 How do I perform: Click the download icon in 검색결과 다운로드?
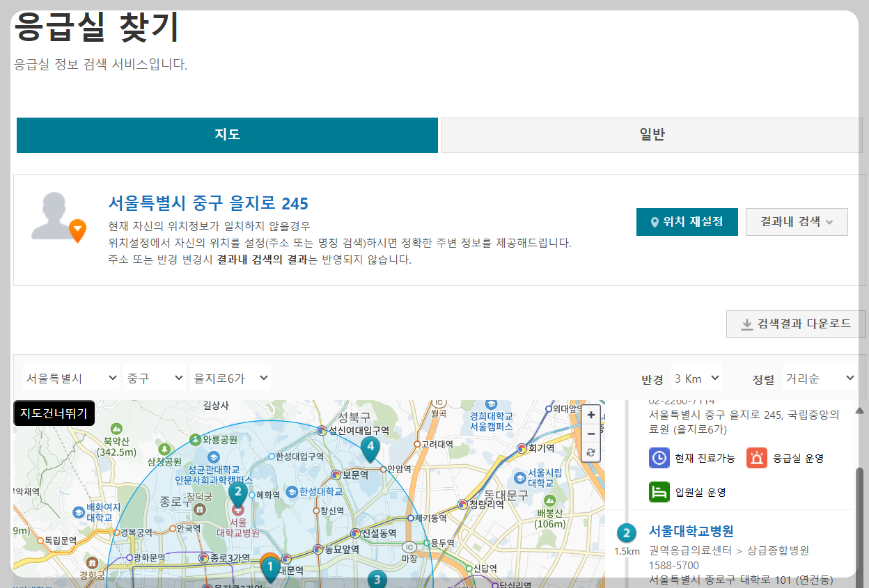pos(747,324)
